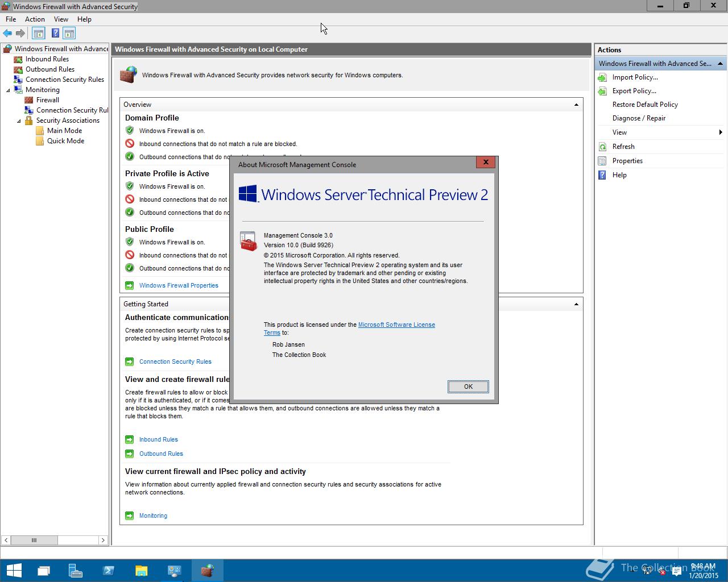Viewport: 728px width, 582px height.
Task: Open the Action menu
Action: click(x=35, y=19)
